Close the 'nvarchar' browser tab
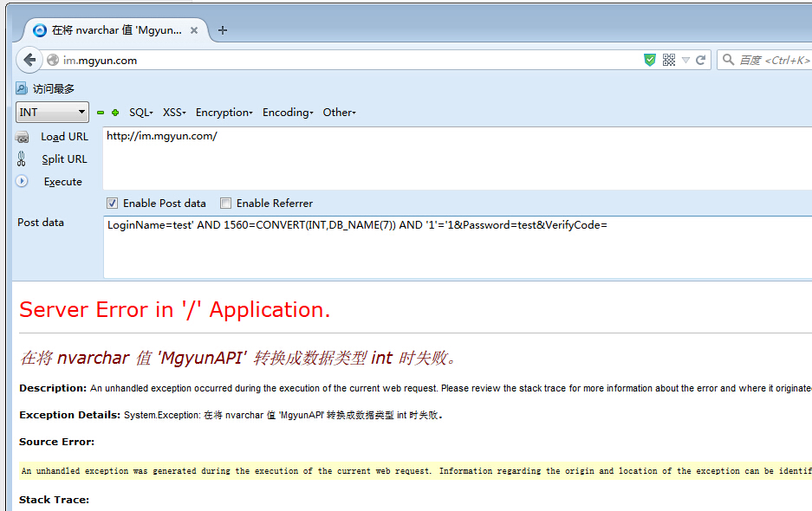The image size is (812, 511). click(x=194, y=30)
